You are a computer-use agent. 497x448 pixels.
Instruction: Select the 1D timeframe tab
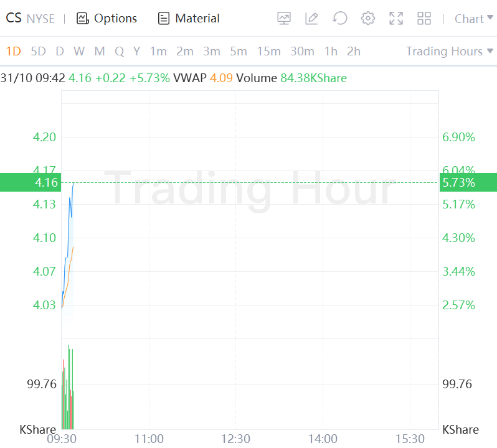click(13, 51)
